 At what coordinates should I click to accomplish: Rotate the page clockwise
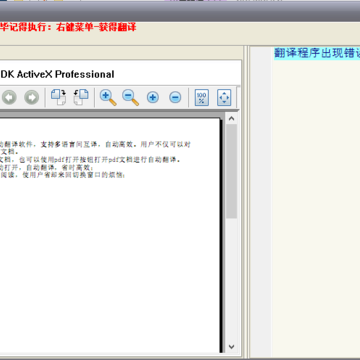(58, 97)
